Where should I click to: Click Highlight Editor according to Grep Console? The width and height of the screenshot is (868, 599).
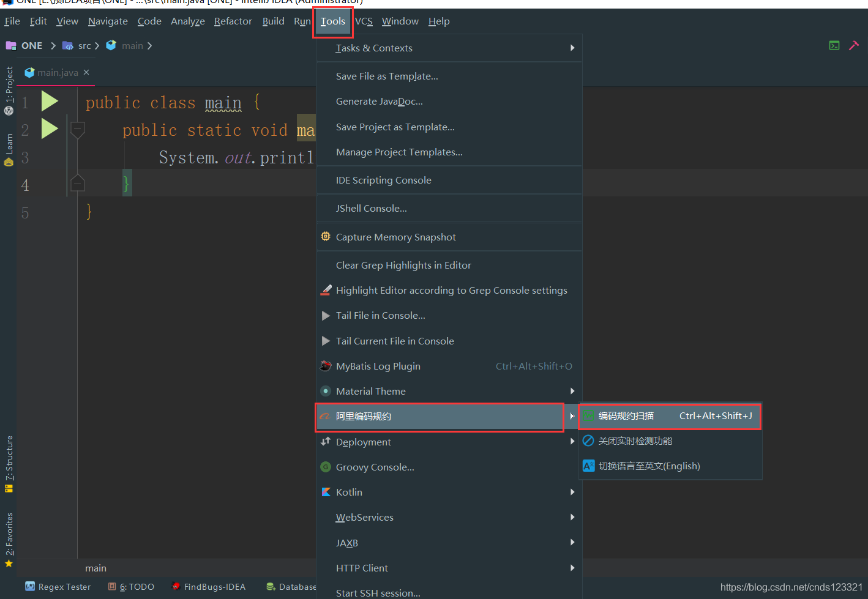(449, 291)
